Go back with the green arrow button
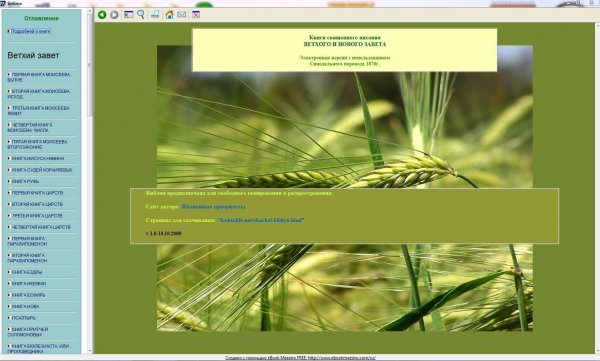Viewport: 600px width, 361px height. coord(102,15)
